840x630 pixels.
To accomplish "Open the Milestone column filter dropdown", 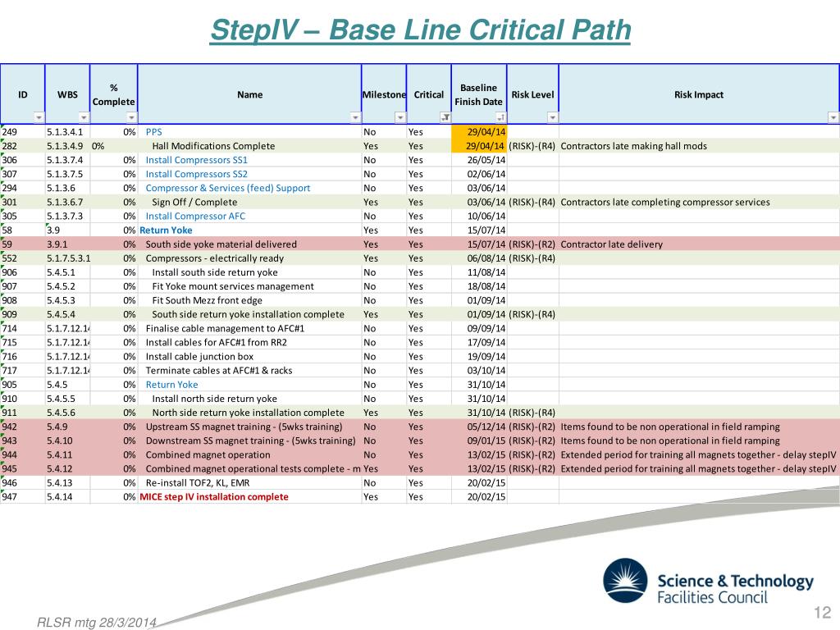I will point(400,117).
